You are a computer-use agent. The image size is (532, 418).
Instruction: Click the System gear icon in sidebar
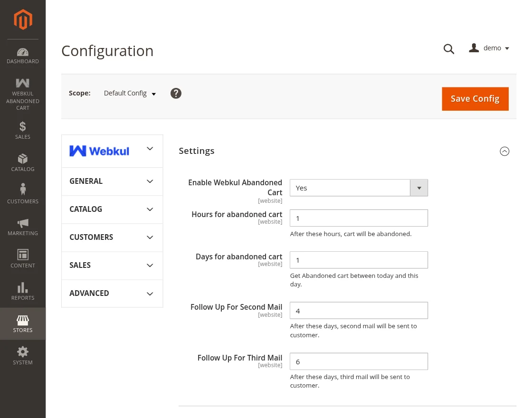22,355
